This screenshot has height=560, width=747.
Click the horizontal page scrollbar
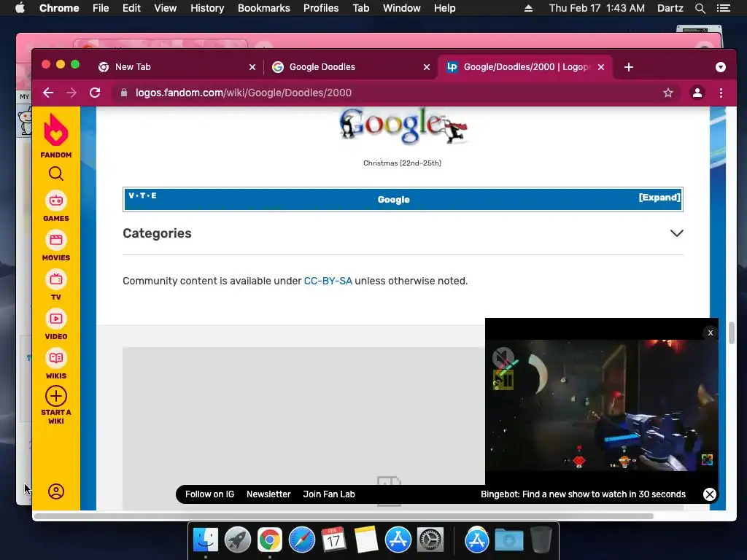(x=344, y=516)
